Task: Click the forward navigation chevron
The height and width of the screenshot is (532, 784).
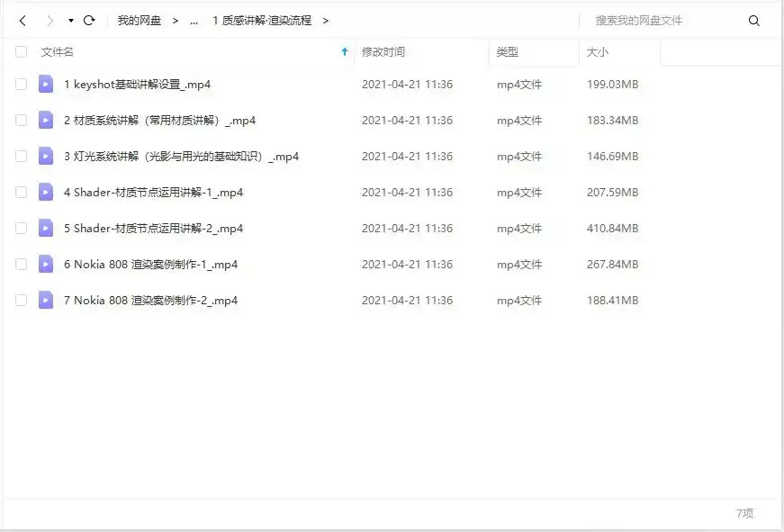Action: tap(51, 20)
